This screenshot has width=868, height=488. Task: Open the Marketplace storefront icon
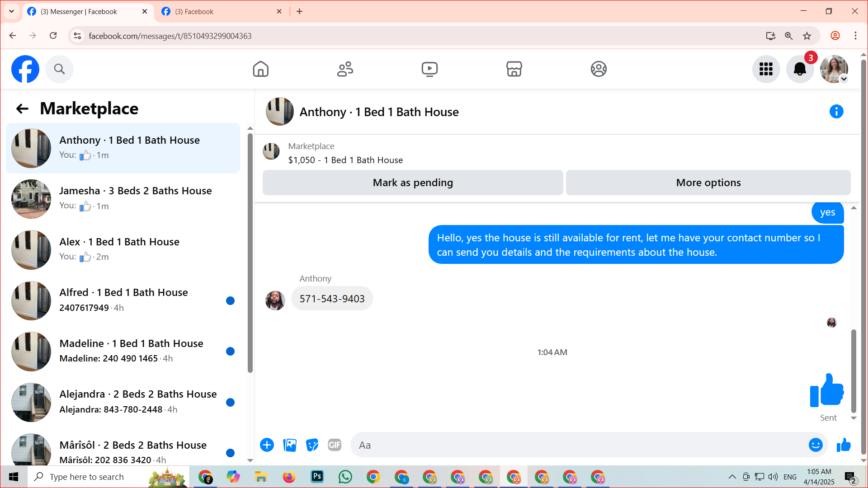click(x=514, y=69)
